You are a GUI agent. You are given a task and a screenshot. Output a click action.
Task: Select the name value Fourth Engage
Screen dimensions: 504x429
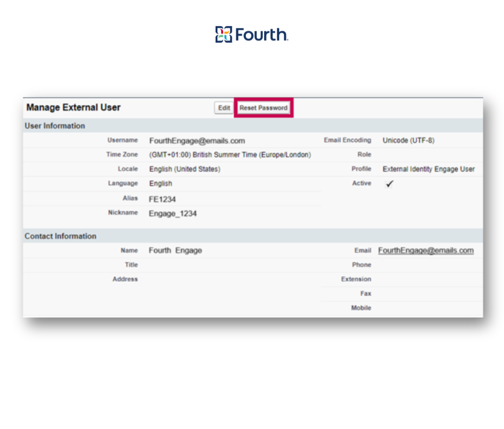[x=175, y=250]
